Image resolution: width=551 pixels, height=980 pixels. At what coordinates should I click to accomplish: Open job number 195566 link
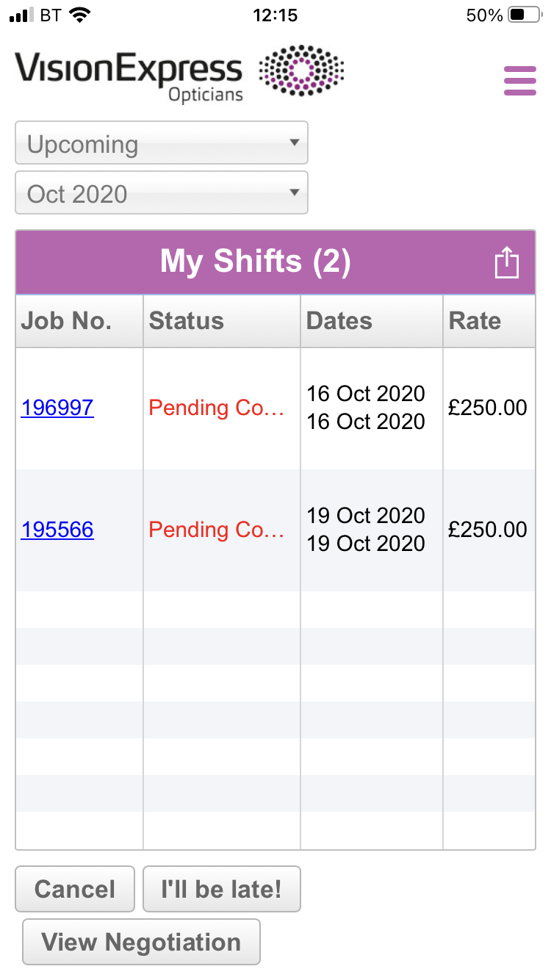(57, 530)
